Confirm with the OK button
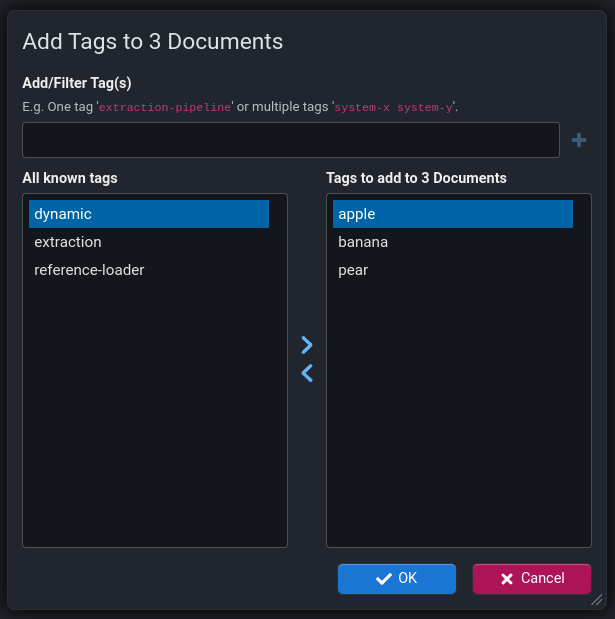Image resolution: width=615 pixels, height=619 pixels. (396, 579)
